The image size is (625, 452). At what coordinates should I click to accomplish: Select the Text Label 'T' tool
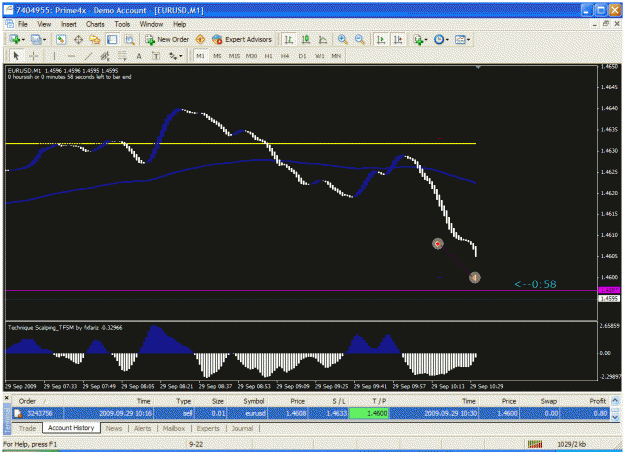(x=156, y=56)
